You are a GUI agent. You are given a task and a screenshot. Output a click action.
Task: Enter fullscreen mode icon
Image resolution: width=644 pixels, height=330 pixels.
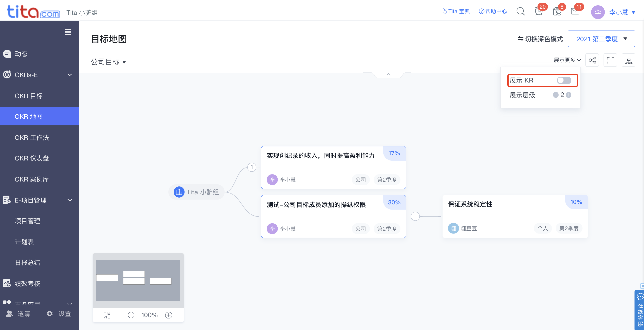(x=610, y=60)
